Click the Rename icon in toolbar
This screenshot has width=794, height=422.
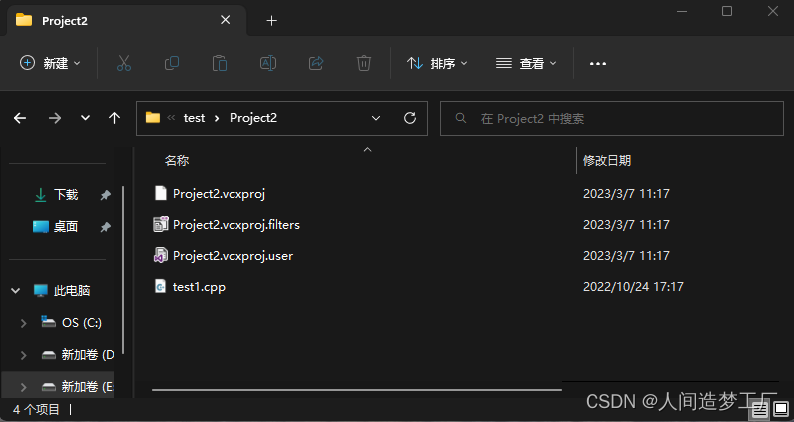coord(268,63)
